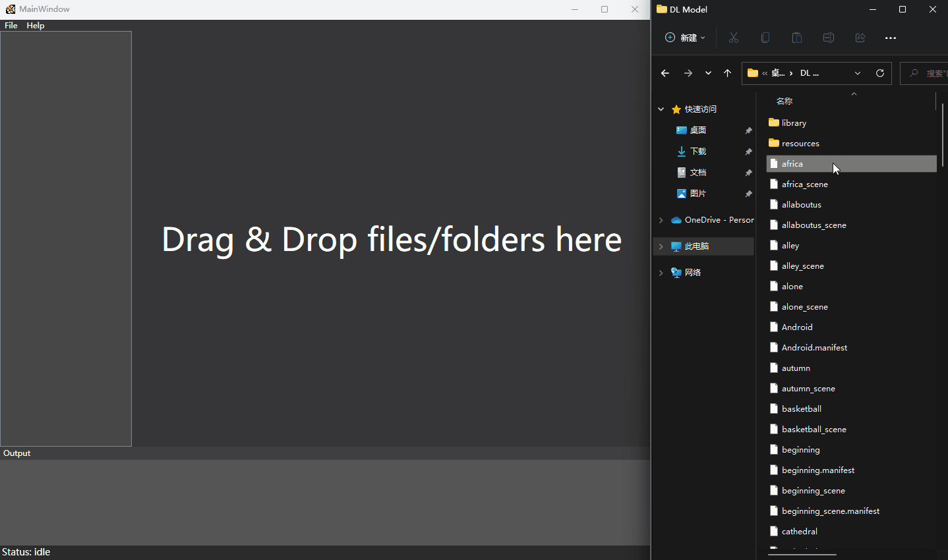
Task: Select the cathedral file
Action: pyautogui.click(x=851, y=532)
